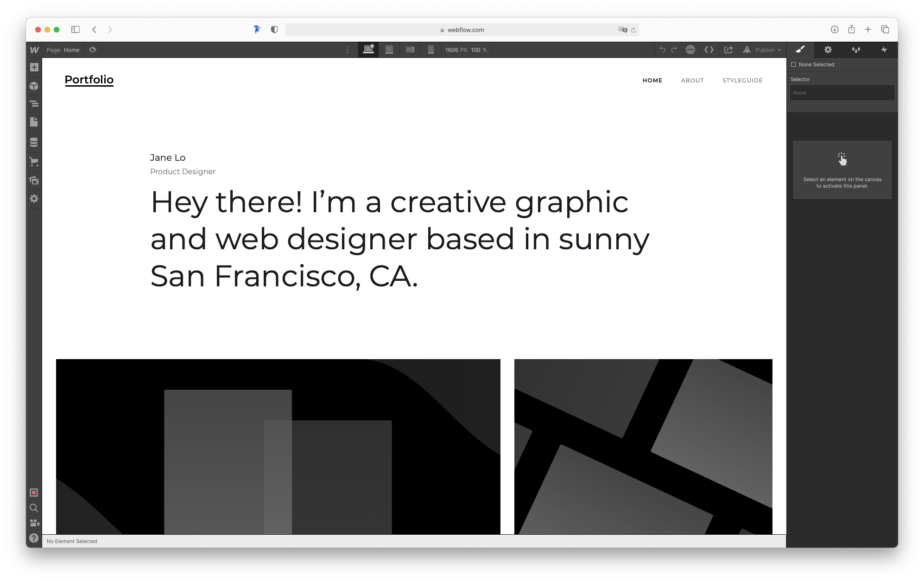Open the Add Elements panel
This screenshot has width=924, height=582.
pyautogui.click(x=34, y=68)
